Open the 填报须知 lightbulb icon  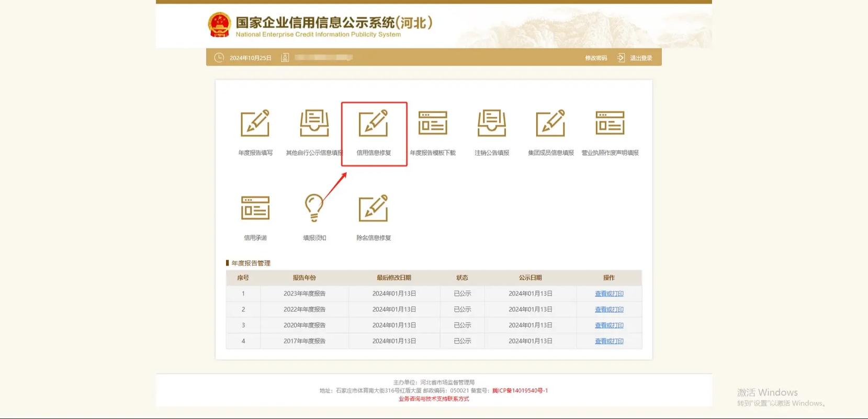[314, 208]
